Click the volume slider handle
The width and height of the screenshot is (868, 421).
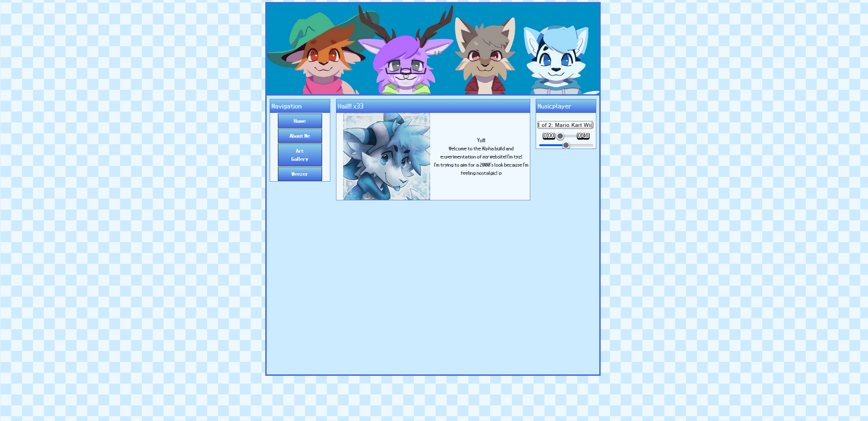[566, 146]
